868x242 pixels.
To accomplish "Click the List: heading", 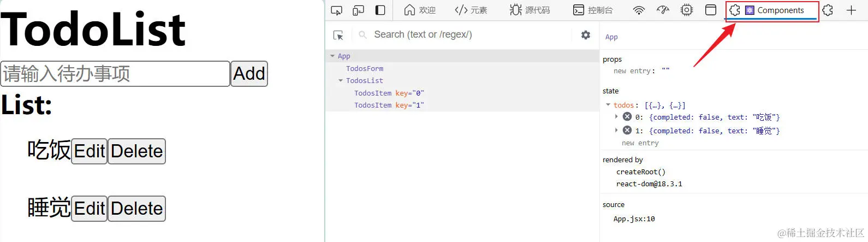I will [x=27, y=105].
